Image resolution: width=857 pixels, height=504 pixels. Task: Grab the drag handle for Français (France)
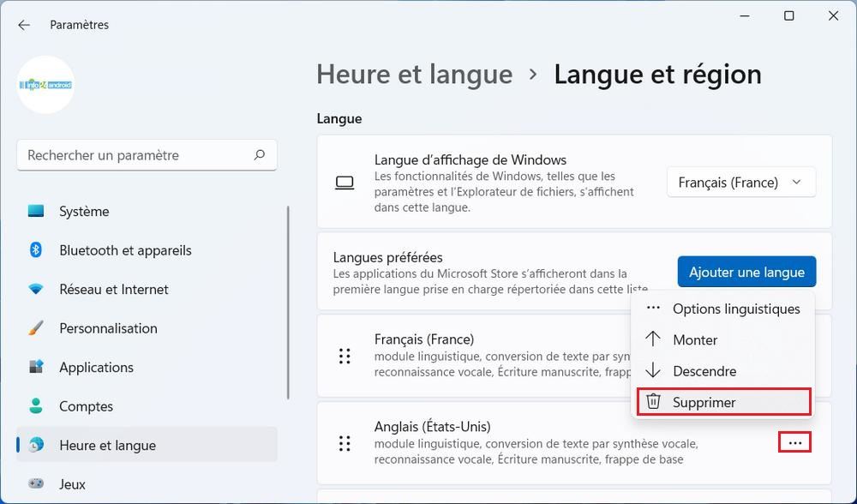[345, 356]
